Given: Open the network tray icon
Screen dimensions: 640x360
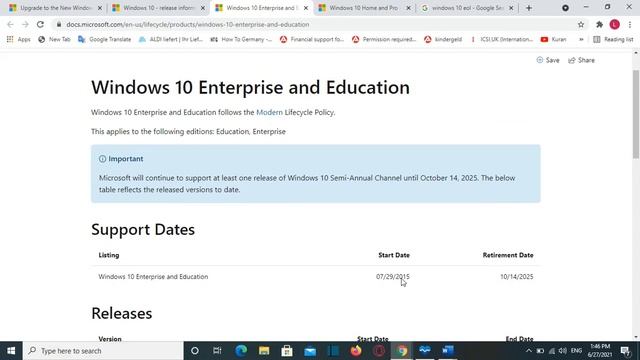Looking at the screenshot, I should (551, 351).
